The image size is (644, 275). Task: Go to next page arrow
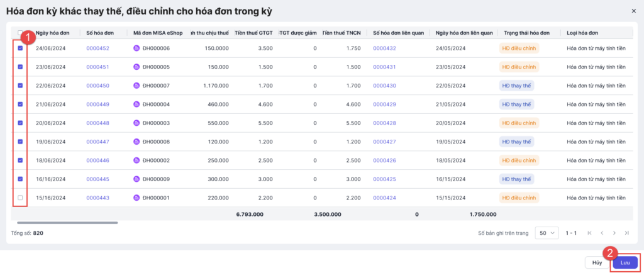tap(614, 233)
